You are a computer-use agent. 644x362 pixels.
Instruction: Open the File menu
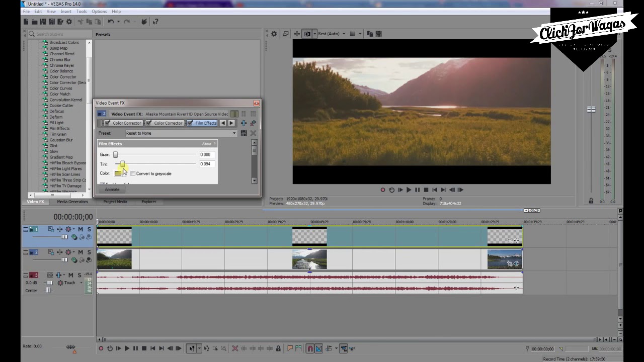click(26, 12)
